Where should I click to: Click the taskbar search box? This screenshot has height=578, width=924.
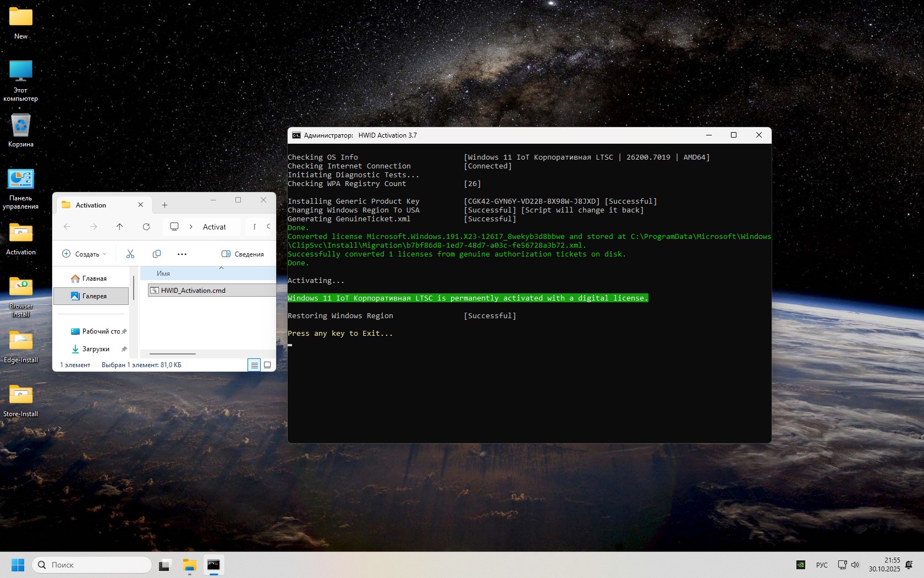[92, 565]
